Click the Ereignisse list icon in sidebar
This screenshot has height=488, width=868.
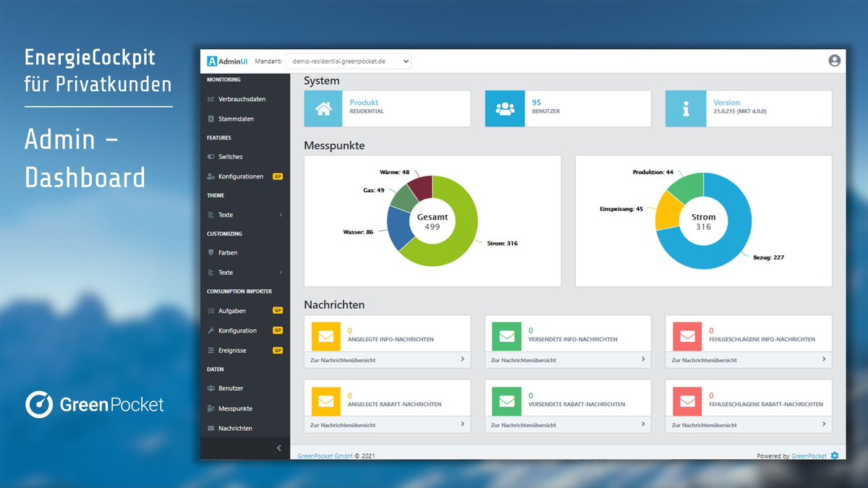point(210,351)
